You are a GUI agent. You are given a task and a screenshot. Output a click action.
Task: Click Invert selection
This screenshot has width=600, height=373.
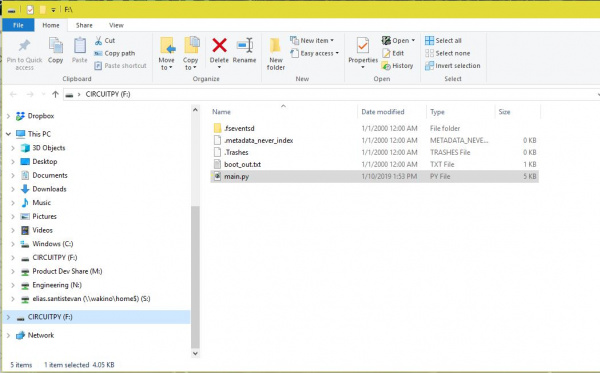(452, 66)
